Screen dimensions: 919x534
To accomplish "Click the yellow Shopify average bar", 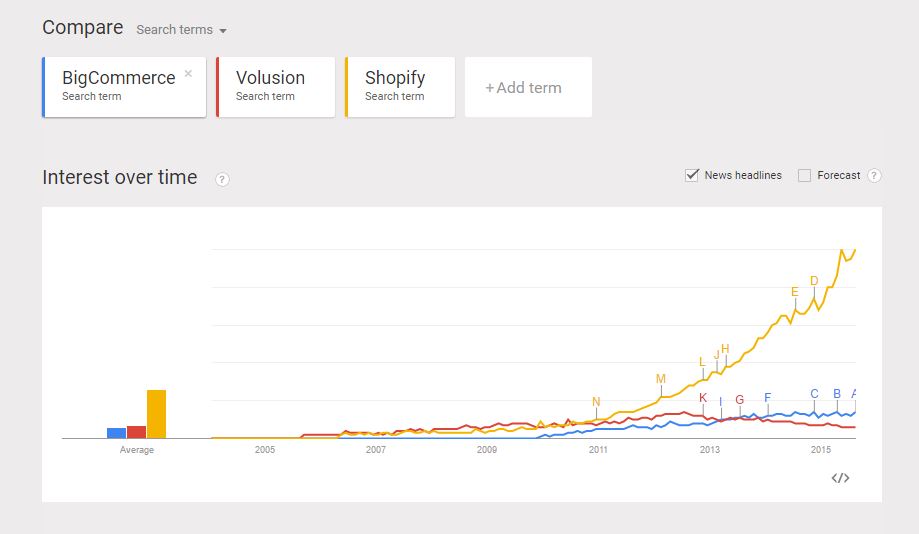I will (156, 414).
